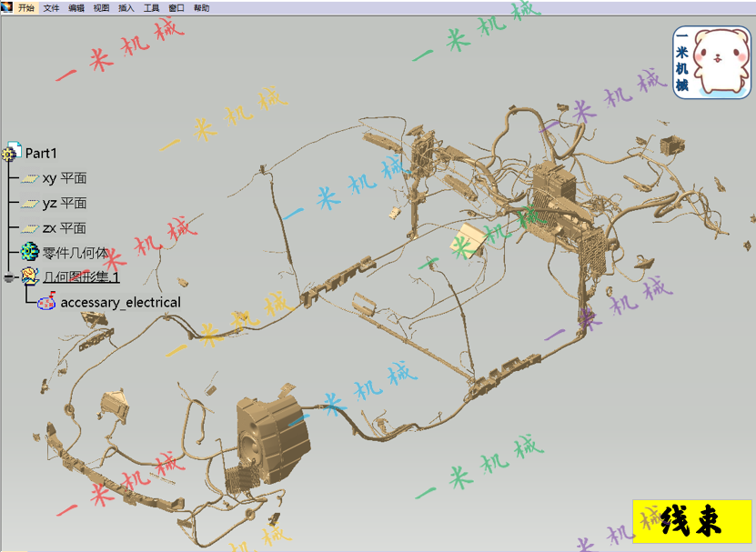Open the 开始 menu
The height and width of the screenshot is (552, 756).
(26, 7)
